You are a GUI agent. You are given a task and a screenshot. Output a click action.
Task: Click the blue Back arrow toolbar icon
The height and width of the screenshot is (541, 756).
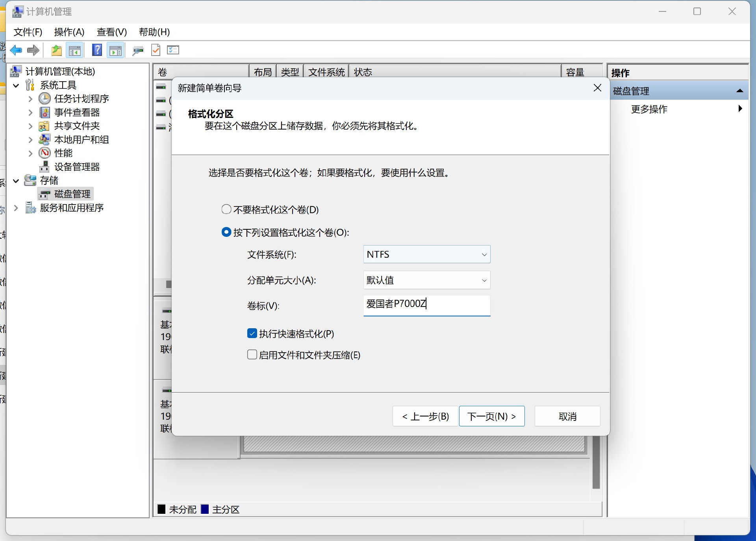16,50
